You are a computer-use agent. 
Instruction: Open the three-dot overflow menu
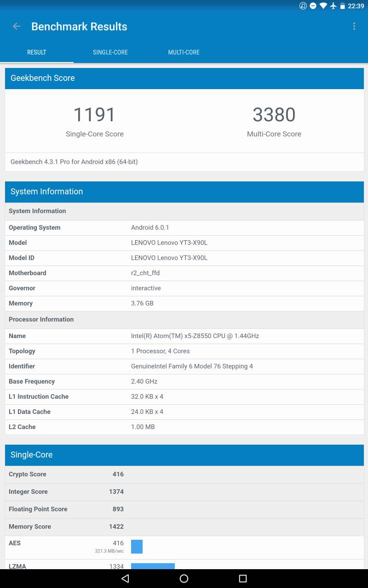pyautogui.click(x=354, y=27)
